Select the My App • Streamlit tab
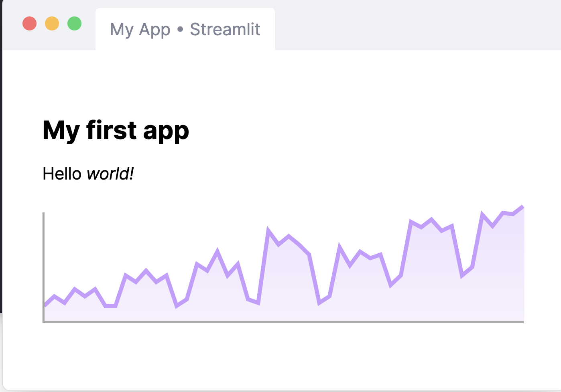Image resolution: width=561 pixels, height=392 pixels. pyautogui.click(x=185, y=29)
